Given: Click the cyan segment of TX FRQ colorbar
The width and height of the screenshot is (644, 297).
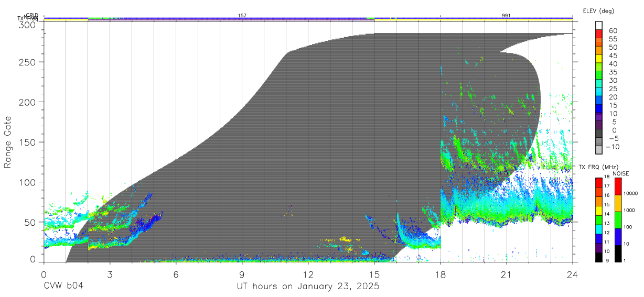Looking at the screenshot, I should pyautogui.click(x=599, y=228).
